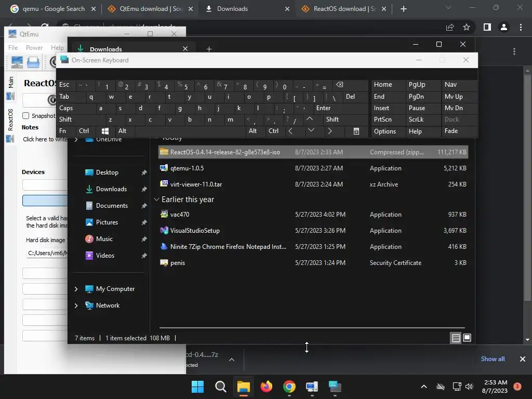This screenshot has width=532, height=399.
Task: Close the Downloads Explorer tab
Action: [x=185, y=49]
